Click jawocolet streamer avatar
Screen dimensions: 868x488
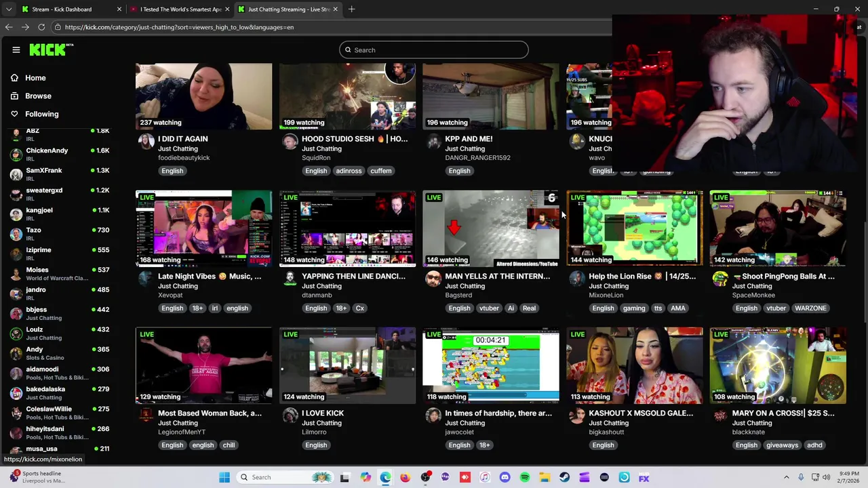tap(433, 415)
